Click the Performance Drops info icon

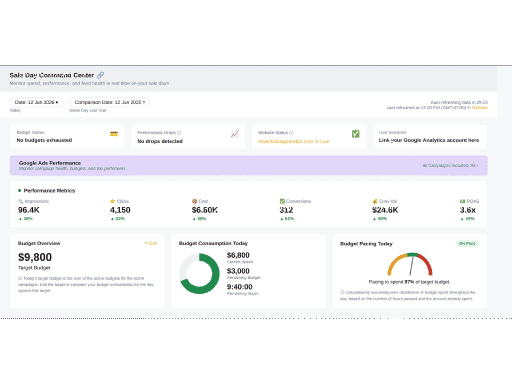(x=179, y=132)
